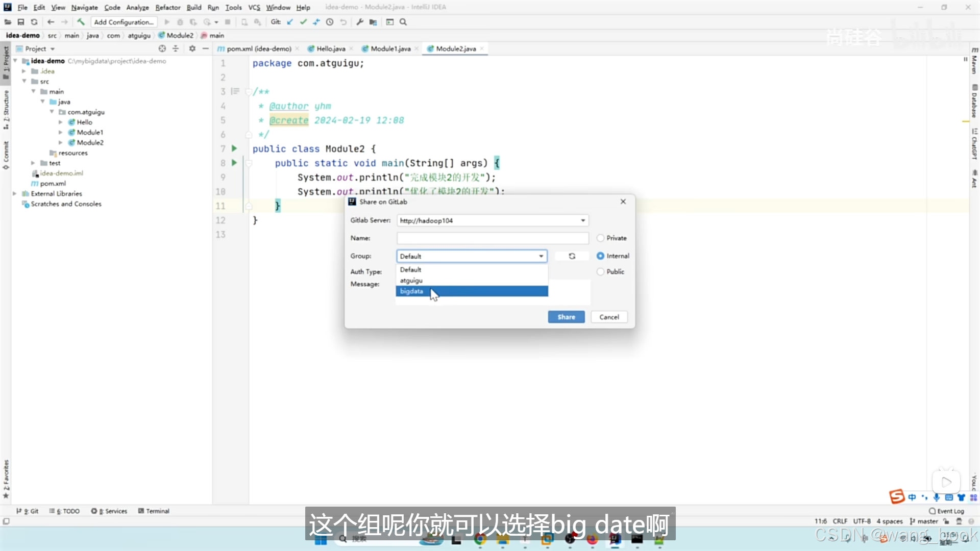
Task: Choose bigdata from the Group list
Action: (x=472, y=291)
